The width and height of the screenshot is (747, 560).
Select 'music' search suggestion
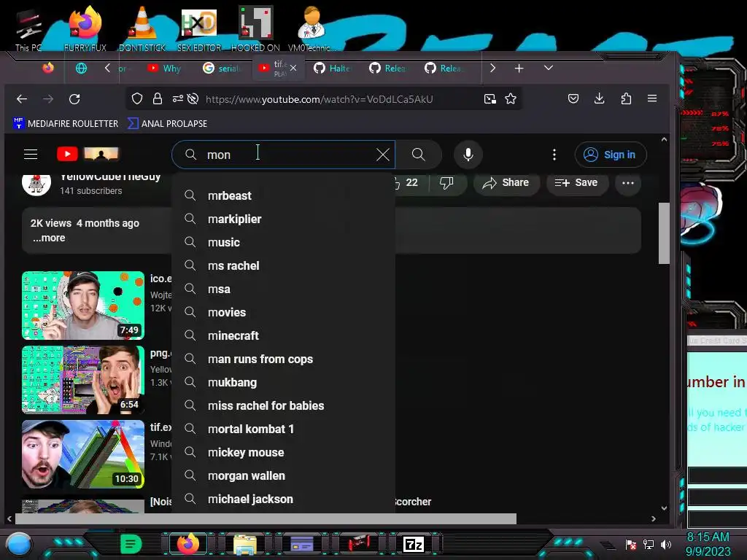(283, 242)
